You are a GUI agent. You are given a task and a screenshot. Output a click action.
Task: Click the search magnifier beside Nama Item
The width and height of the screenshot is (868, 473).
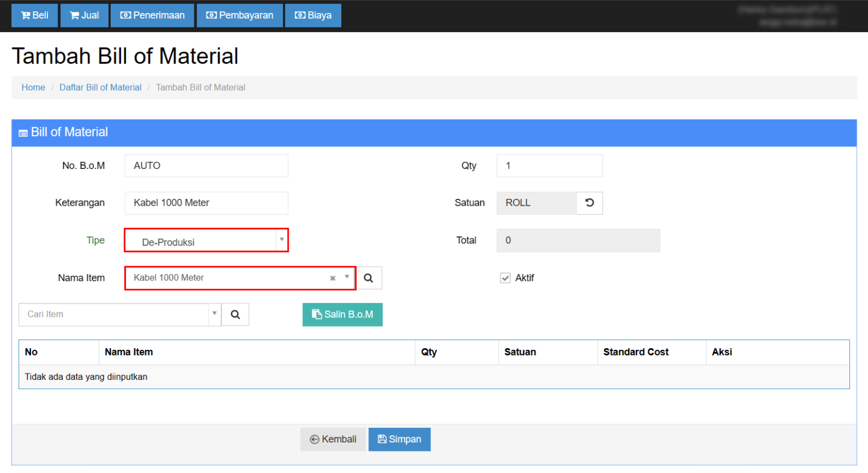point(368,277)
